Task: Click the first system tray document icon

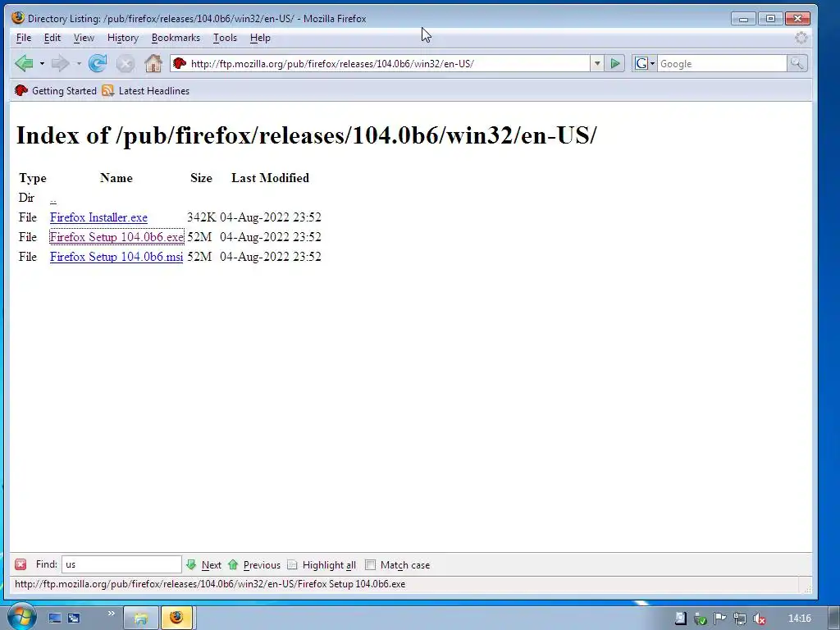Action: pyautogui.click(x=680, y=619)
